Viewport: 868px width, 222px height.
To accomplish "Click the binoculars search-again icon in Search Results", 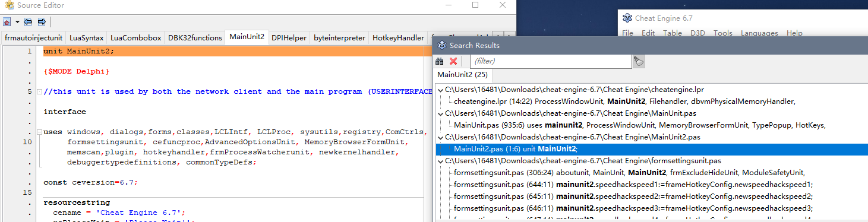I will [x=440, y=61].
